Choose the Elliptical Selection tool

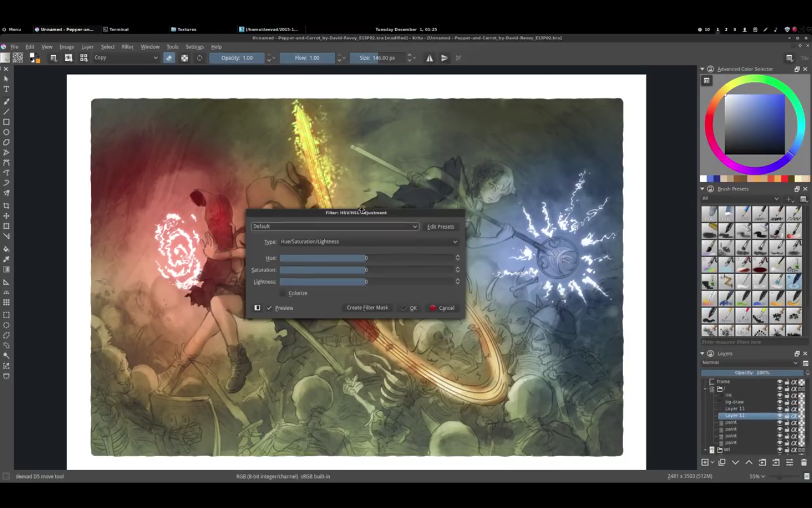pyautogui.click(x=6, y=325)
